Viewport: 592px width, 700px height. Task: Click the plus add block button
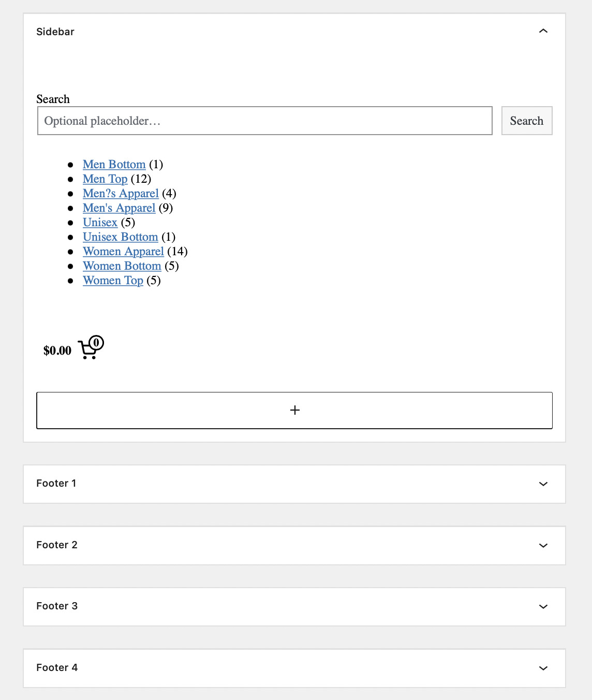pyautogui.click(x=294, y=410)
